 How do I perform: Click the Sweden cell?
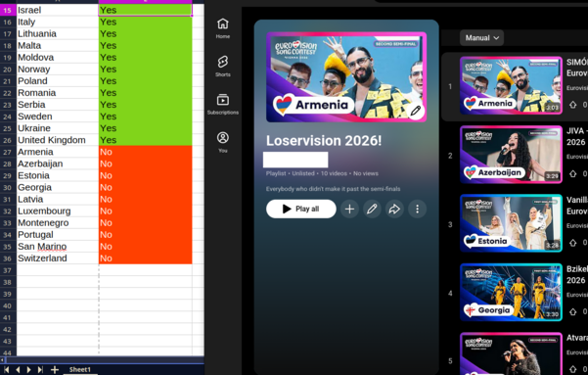58,117
